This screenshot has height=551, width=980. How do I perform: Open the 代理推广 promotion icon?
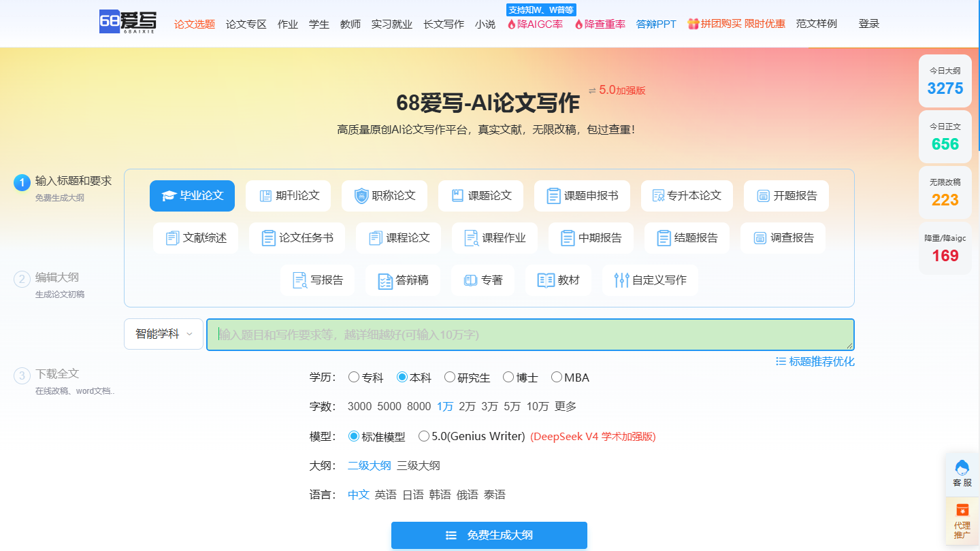962,510
